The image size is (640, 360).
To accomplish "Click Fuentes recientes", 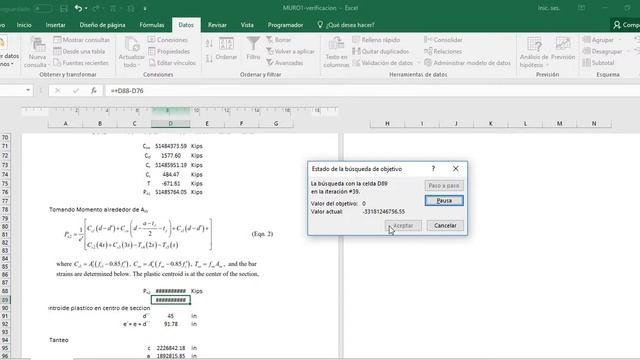I will click(81, 63).
